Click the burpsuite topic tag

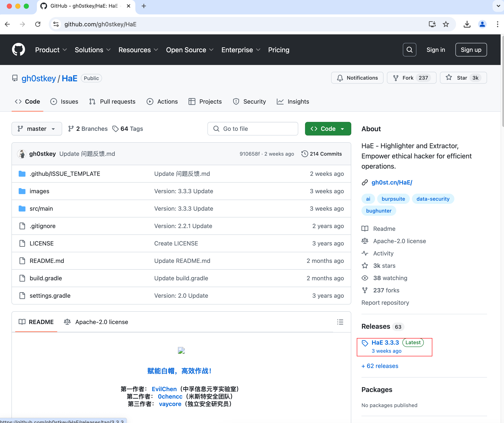[393, 199]
